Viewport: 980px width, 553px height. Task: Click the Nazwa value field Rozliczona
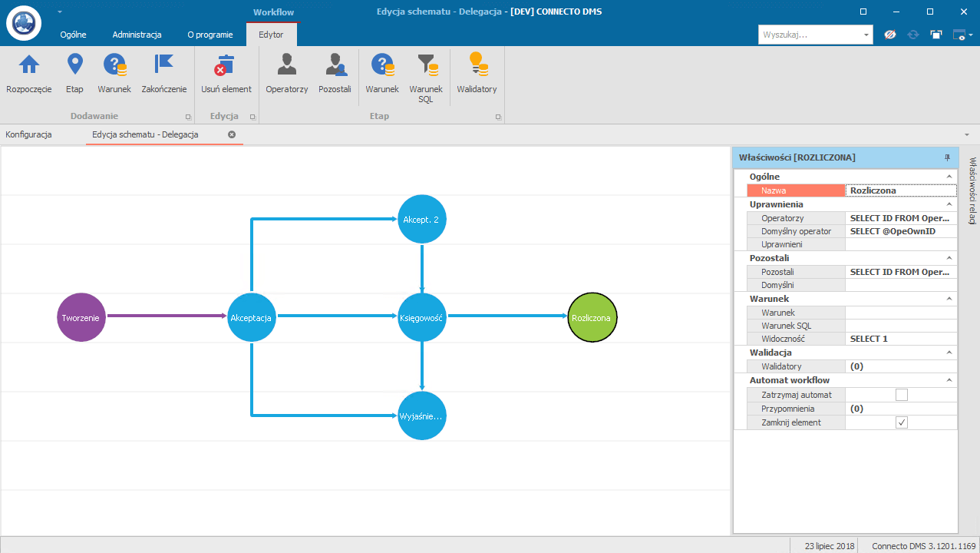click(x=900, y=190)
